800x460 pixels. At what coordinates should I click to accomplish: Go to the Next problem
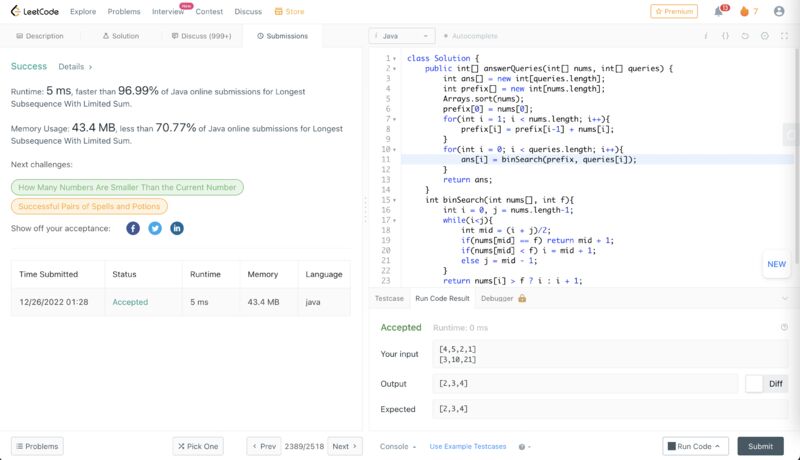(x=344, y=446)
